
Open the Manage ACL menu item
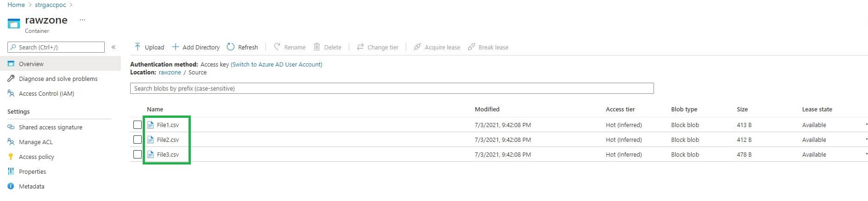coord(36,142)
